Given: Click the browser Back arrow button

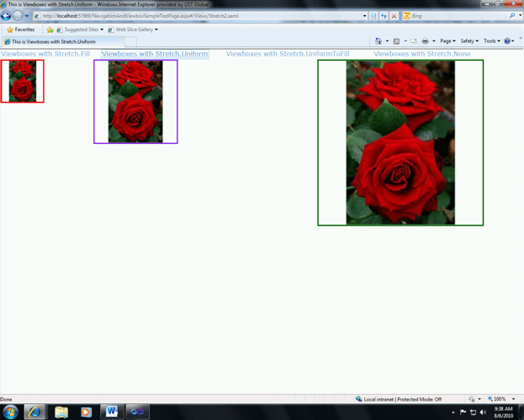Looking at the screenshot, I should pos(6,16).
